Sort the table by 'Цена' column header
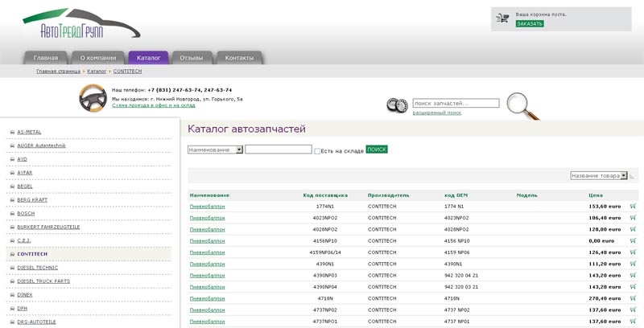 point(595,195)
